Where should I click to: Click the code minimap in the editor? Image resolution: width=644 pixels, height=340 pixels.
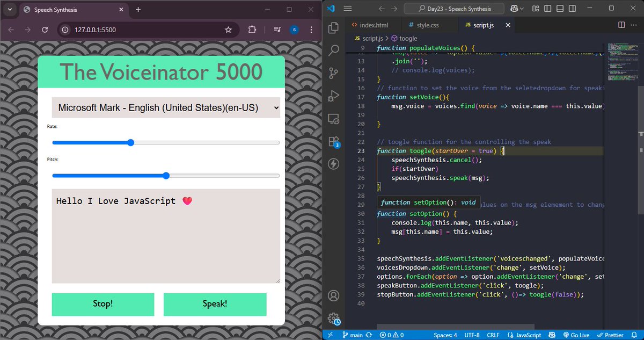coord(622,62)
